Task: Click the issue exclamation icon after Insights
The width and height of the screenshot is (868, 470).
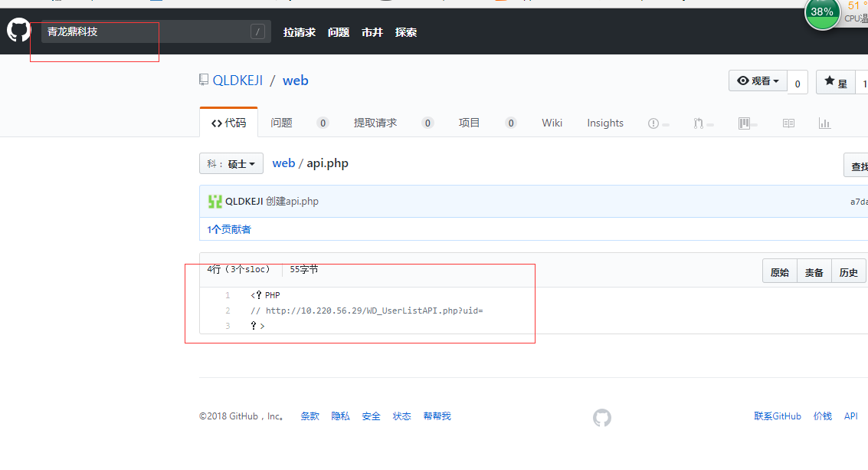Action: click(653, 123)
